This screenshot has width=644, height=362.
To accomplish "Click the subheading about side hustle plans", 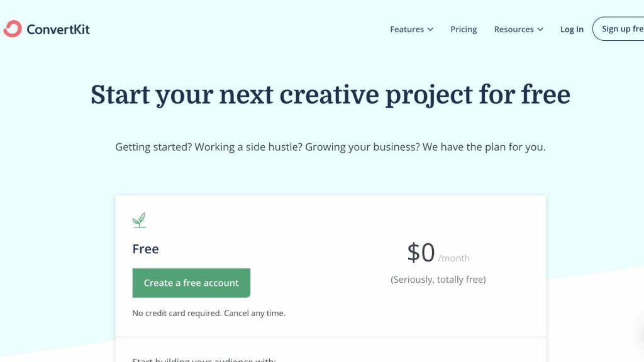I will point(330,147).
